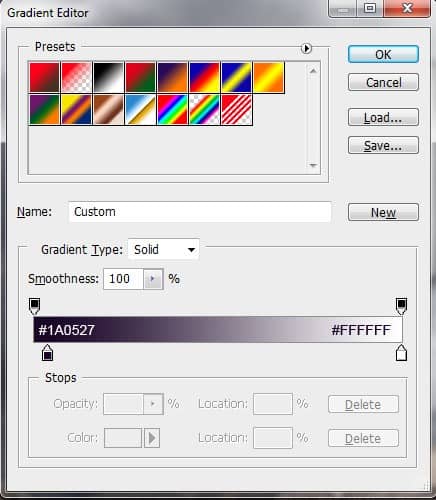The width and height of the screenshot is (436, 500).
Task: Open the Color stop picker arrow
Action: tap(152, 438)
